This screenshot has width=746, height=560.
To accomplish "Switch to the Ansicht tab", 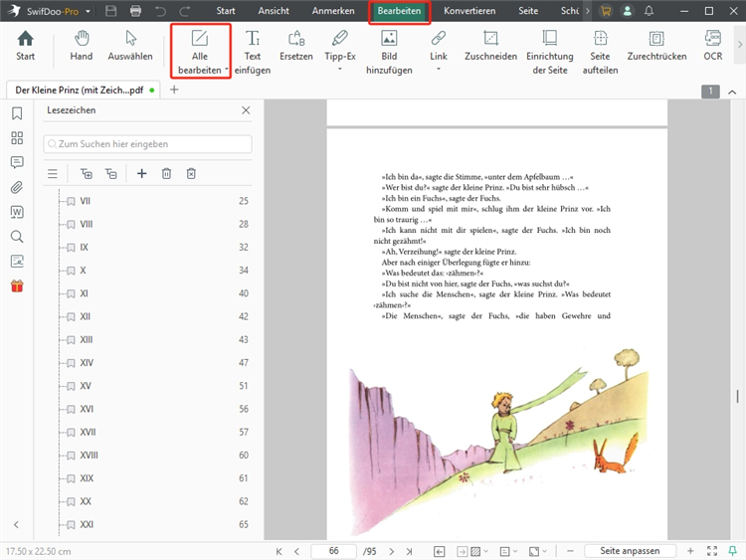I will 274,11.
